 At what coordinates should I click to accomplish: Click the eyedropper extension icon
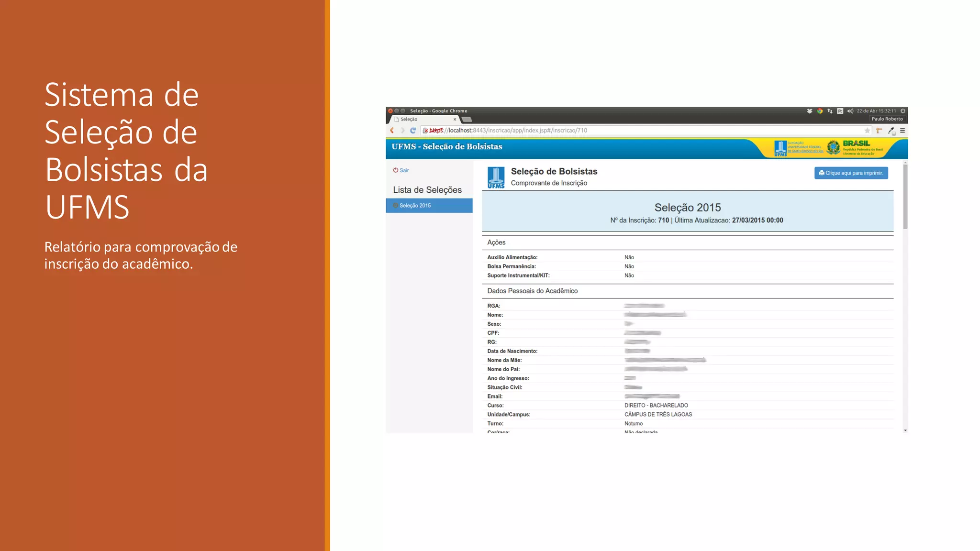891,131
